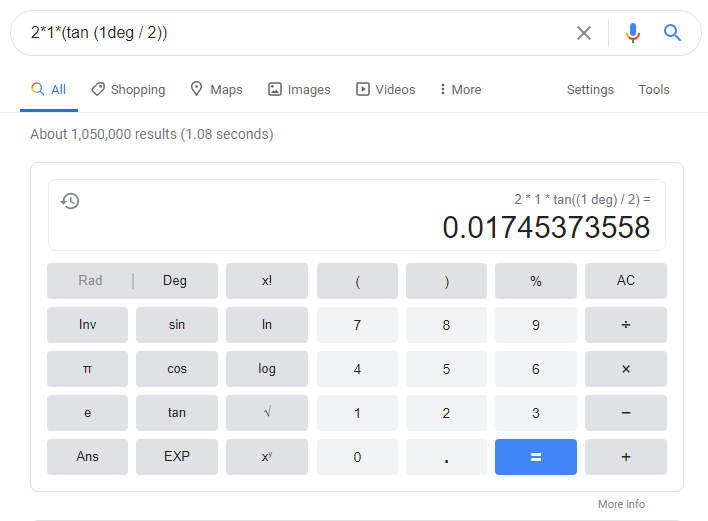The height and width of the screenshot is (521, 708).
Task: Open the More info link
Action: point(621,504)
